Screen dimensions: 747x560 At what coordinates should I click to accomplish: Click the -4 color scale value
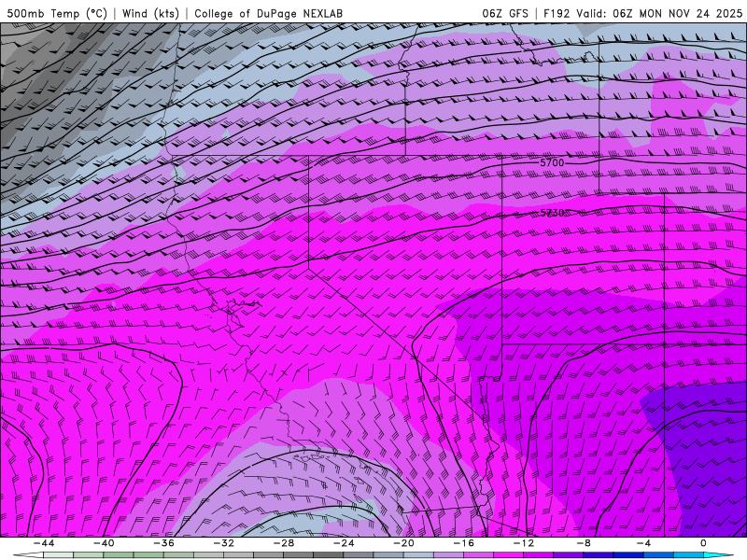point(643,543)
